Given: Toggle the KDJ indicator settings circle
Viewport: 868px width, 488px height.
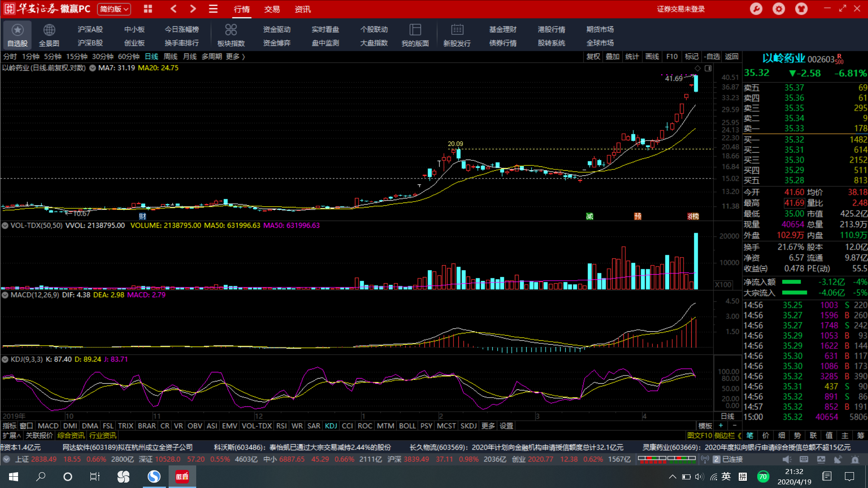Looking at the screenshot, I should [5, 360].
